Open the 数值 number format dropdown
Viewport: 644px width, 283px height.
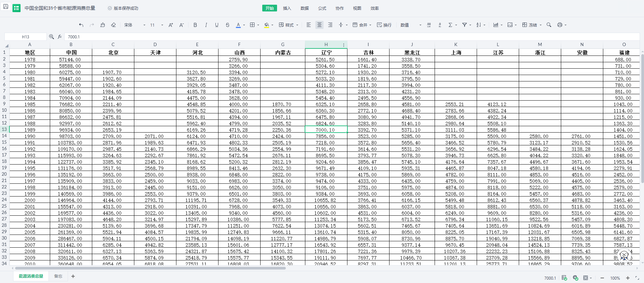coord(411,25)
